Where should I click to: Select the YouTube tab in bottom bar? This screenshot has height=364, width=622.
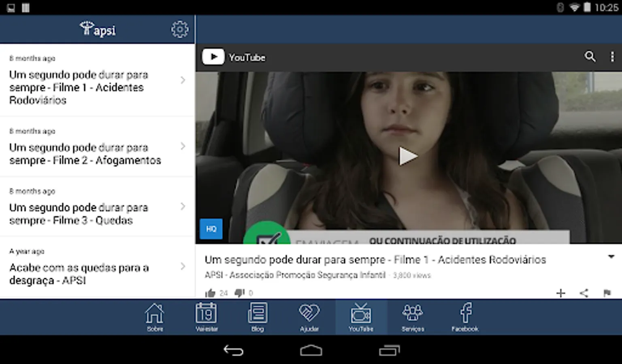click(x=361, y=317)
